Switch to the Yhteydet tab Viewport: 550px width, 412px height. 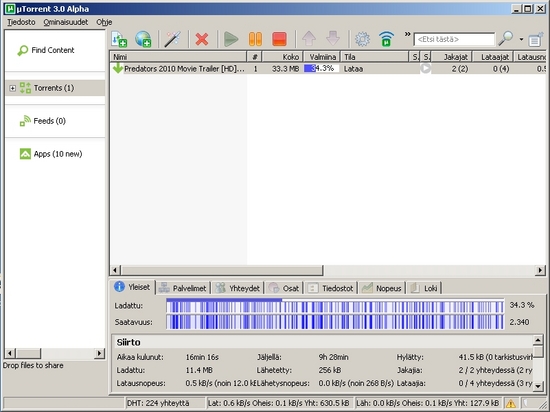238,288
